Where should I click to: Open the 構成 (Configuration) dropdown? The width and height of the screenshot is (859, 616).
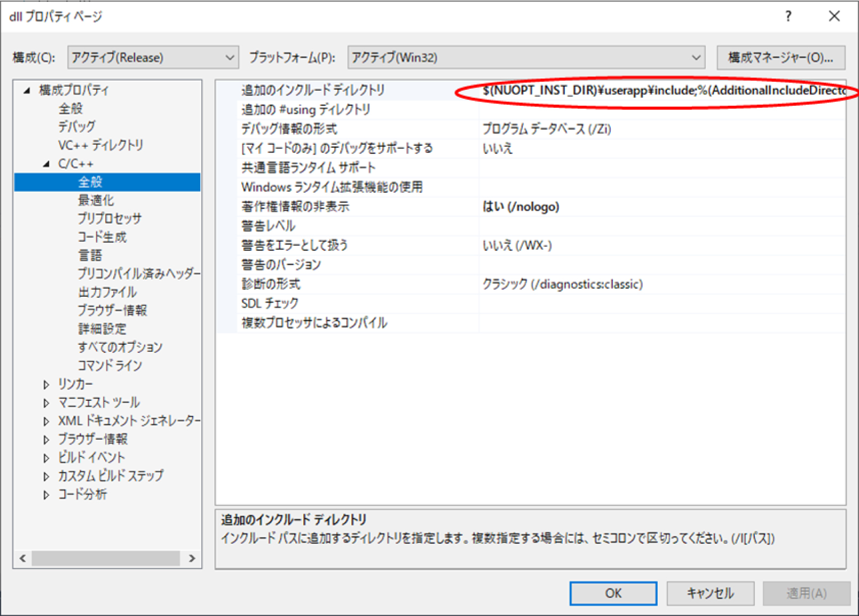[x=153, y=58]
